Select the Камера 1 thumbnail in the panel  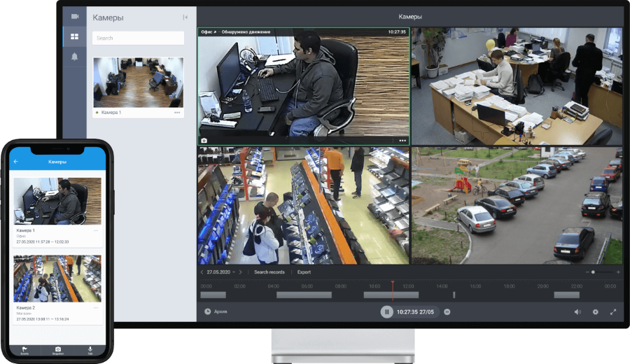tap(138, 82)
